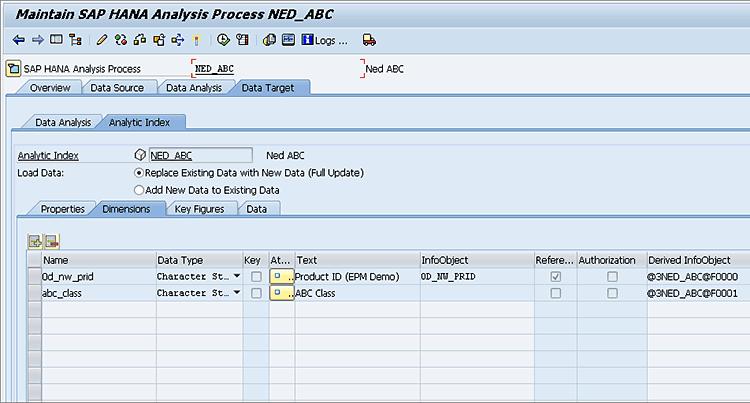Open the Data tab next to Key Figures
This screenshot has height=403, width=750.
point(257,209)
